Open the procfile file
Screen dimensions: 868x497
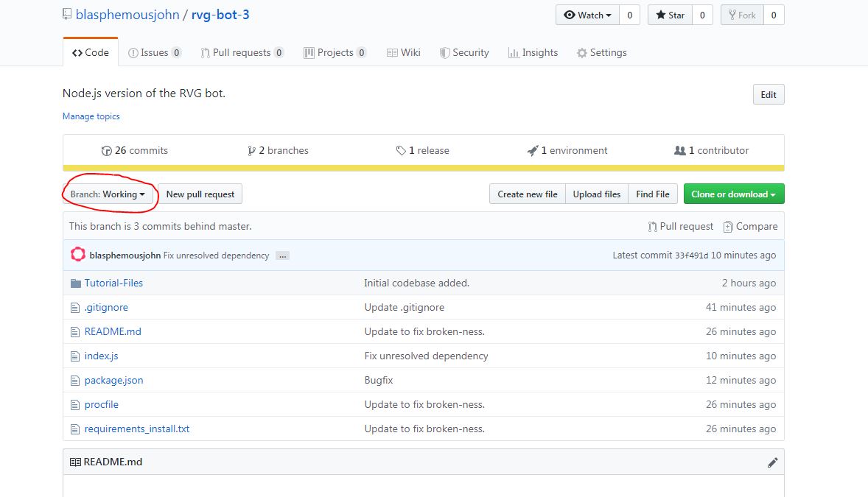(101, 404)
